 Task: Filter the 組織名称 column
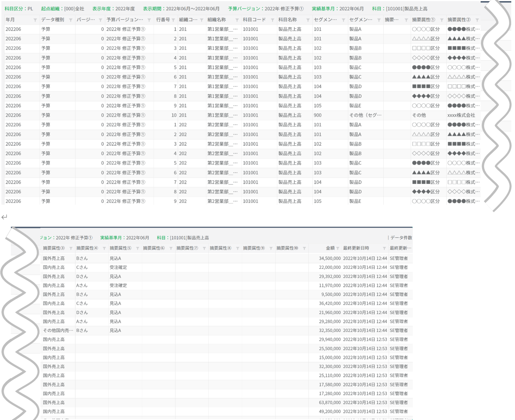coord(237,20)
